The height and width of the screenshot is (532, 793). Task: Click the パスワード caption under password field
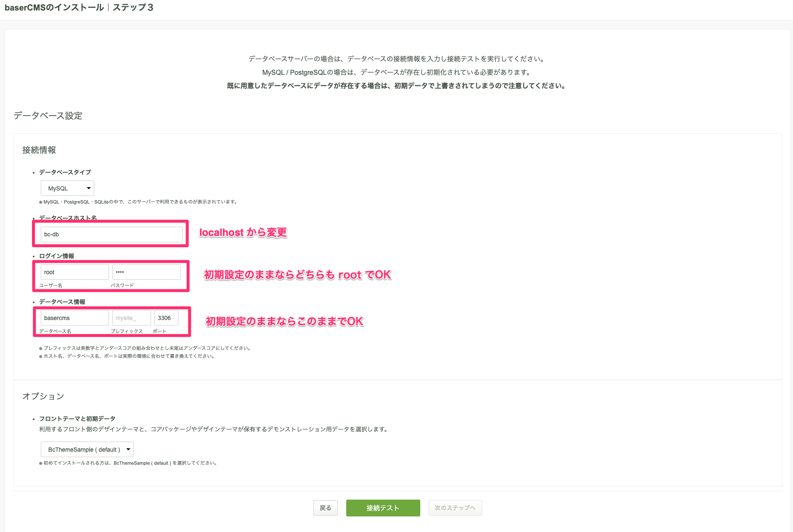click(122, 286)
